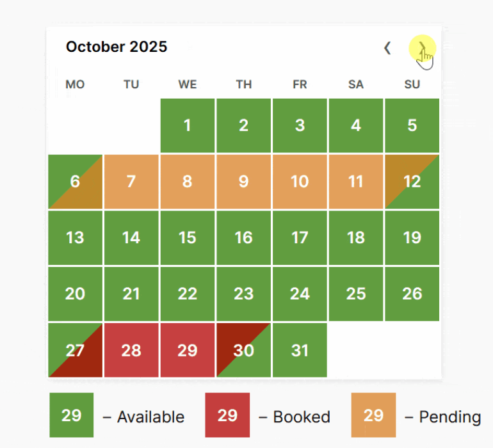Click half-pending date October 12
Viewport: 493px width, 448px height.
coord(412,181)
